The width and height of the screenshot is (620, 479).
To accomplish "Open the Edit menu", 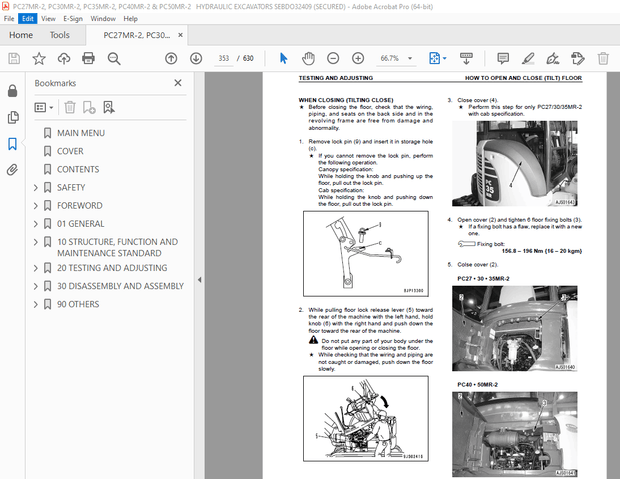I will coord(28,19).
